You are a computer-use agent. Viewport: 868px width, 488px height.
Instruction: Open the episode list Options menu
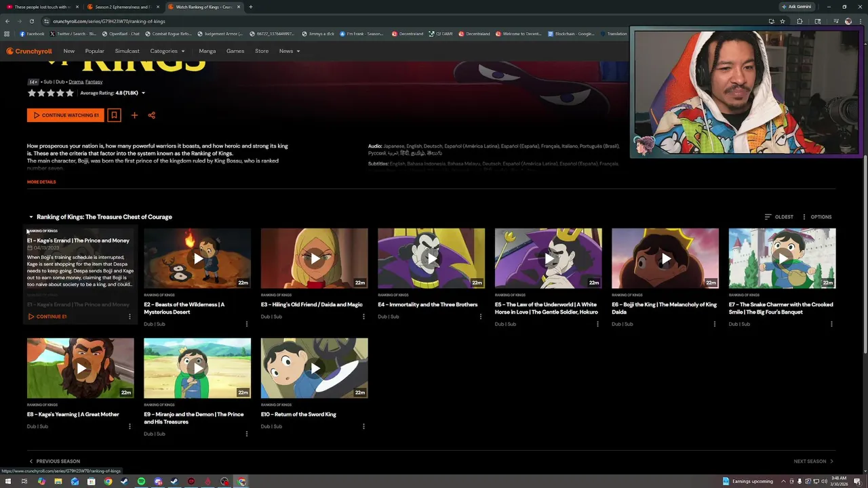point(816,217)
